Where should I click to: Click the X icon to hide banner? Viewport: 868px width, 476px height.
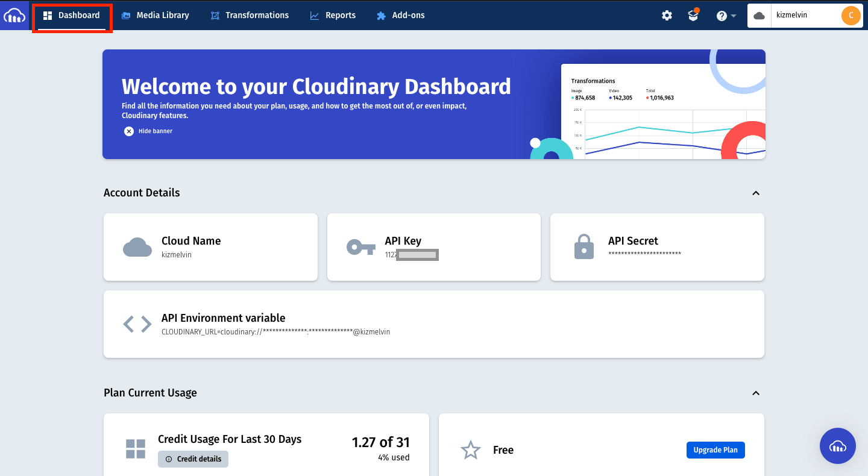click(129, 131)
